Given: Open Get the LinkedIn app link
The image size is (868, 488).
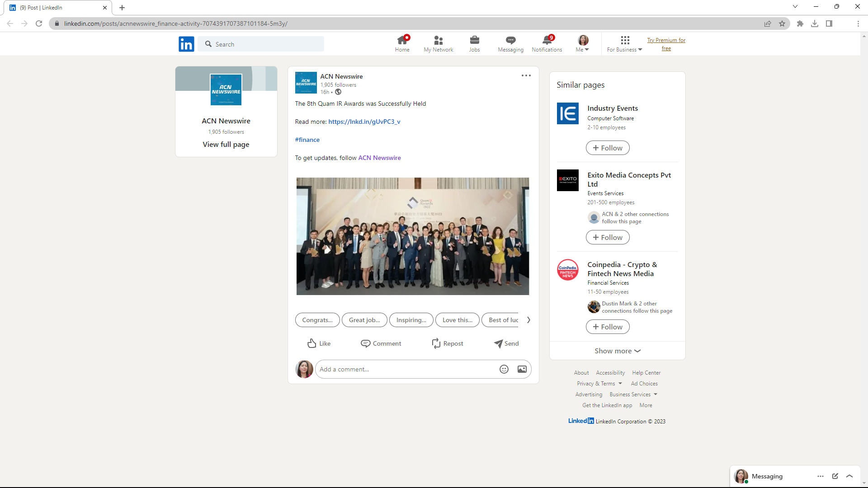Looking at the screenshot, I should 607,405.
